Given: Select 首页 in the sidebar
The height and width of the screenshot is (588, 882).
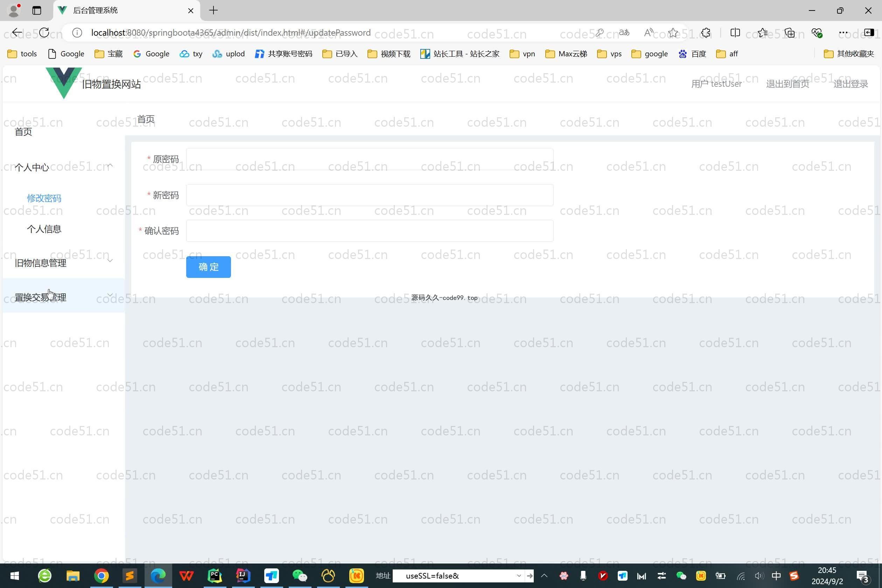Looking at the screenshot, I should 23,132.
